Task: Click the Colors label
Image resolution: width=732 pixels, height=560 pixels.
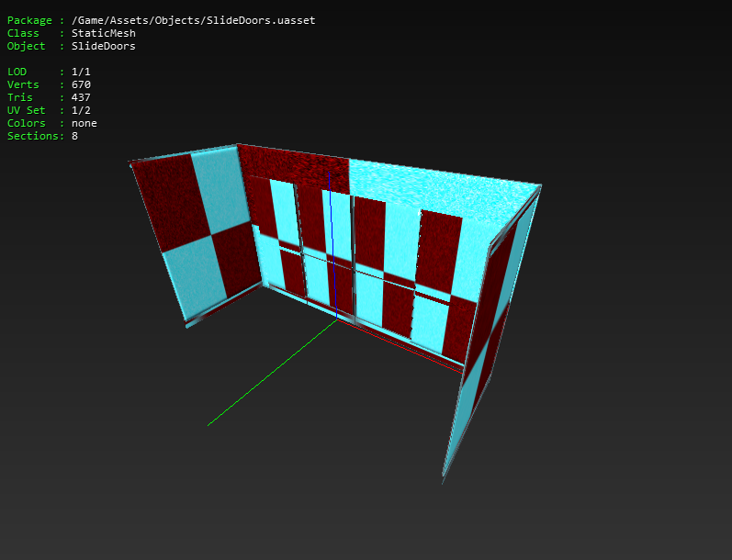Action: [26, 123]
